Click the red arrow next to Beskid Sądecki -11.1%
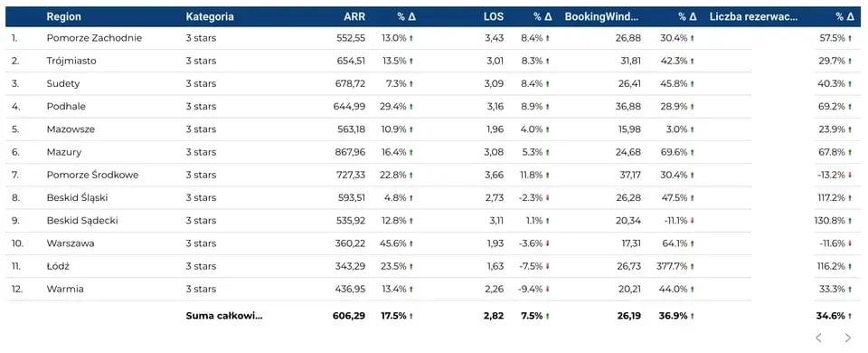868x353 pixels. coord(692,221)
